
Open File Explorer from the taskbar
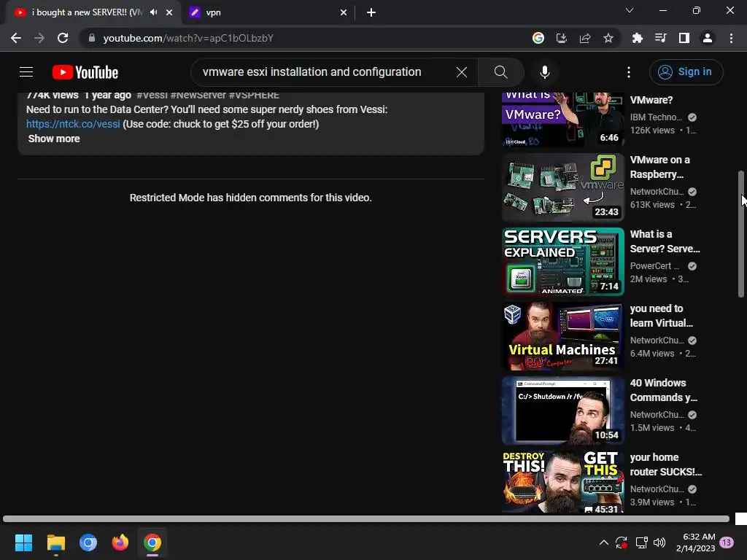pos(55,542)
